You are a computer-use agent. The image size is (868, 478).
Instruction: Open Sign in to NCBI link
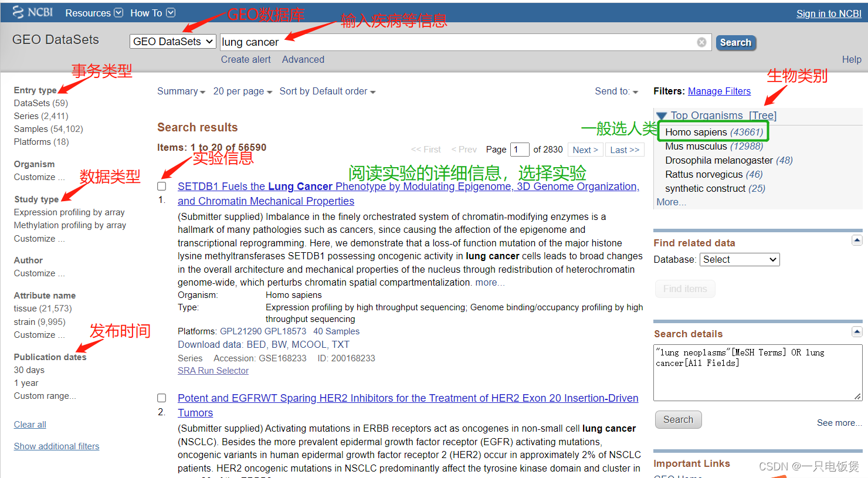pos(829,13)
